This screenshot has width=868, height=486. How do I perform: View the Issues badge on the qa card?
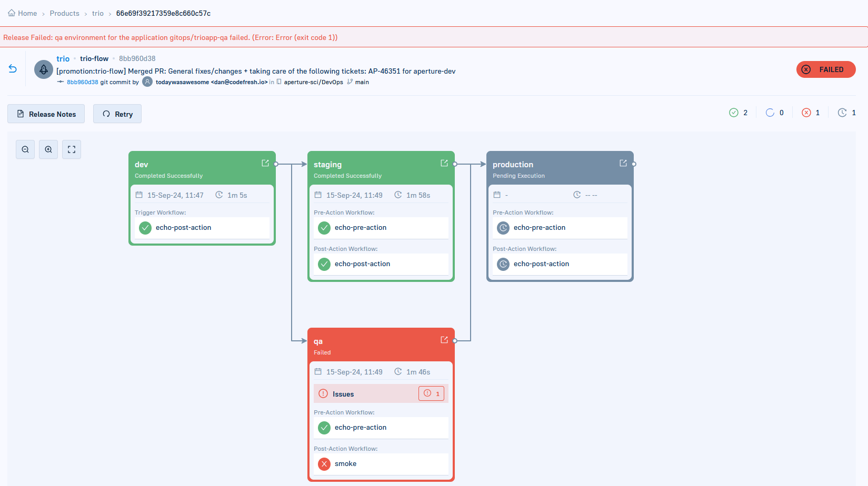click(x=431, y=393)
